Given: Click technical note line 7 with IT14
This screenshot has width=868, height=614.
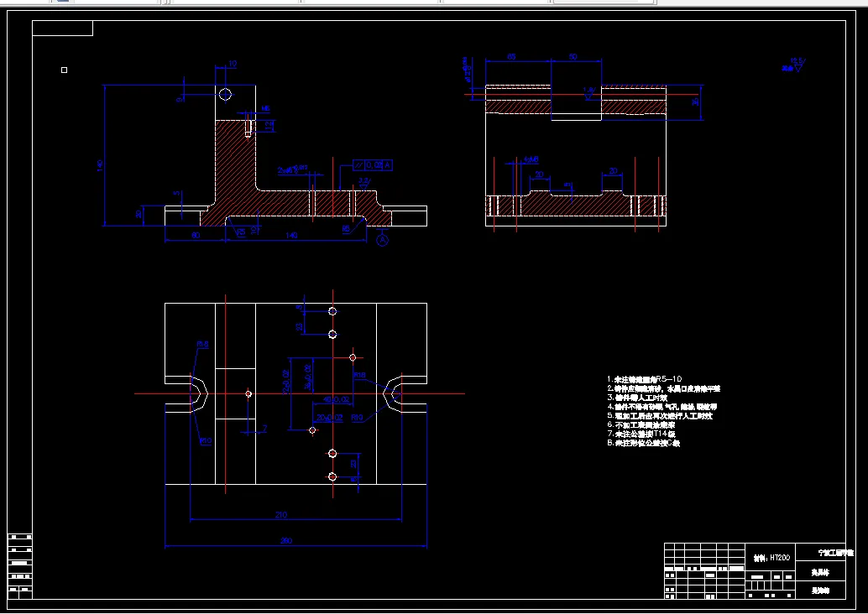Looking at the screenshot, I should click(x=641, y=434).
